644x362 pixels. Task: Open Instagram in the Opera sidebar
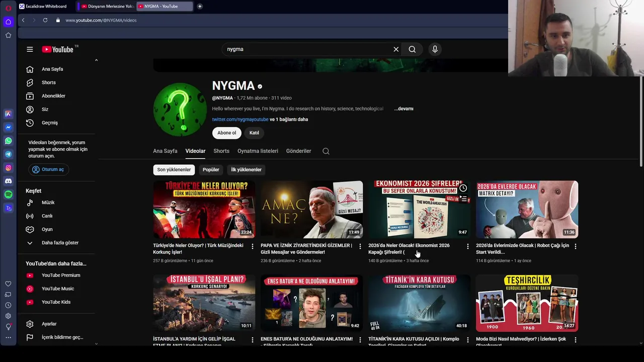coord(8,168)
